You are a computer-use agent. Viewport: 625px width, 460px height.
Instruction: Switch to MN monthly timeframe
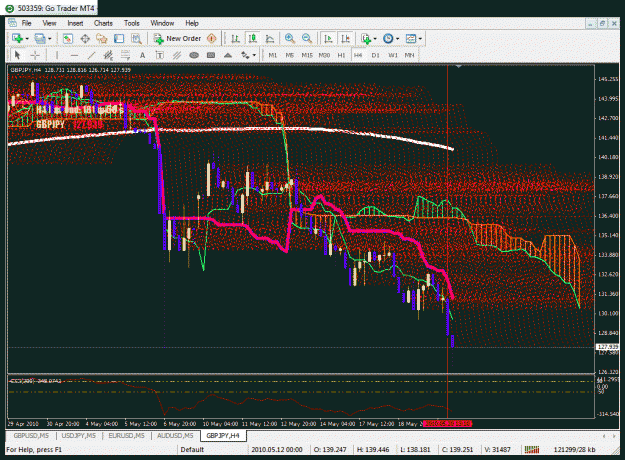pos(409,55)
